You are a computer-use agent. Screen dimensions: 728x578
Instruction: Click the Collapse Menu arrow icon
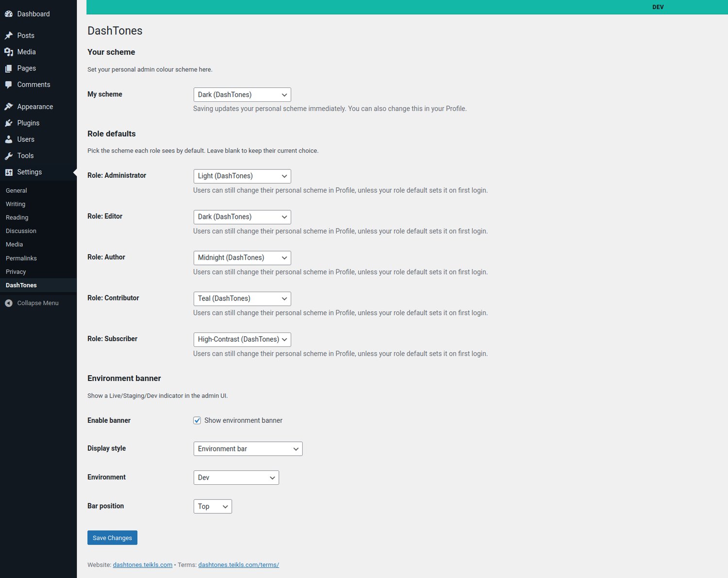[x=9, y=303]
